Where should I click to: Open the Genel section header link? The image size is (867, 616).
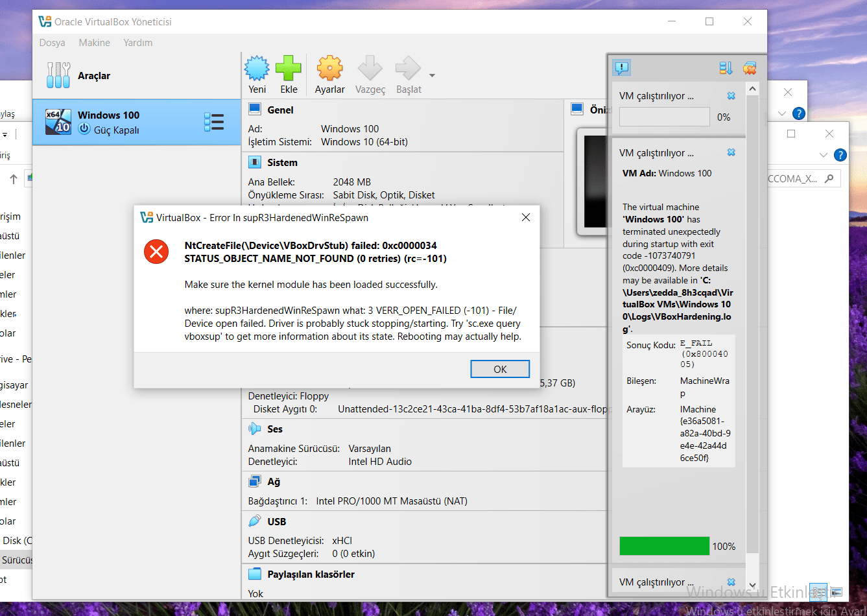point(280,110)
